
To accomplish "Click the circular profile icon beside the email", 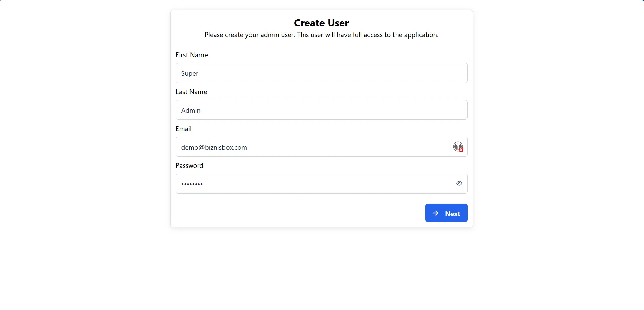I will tap(458, 147).
